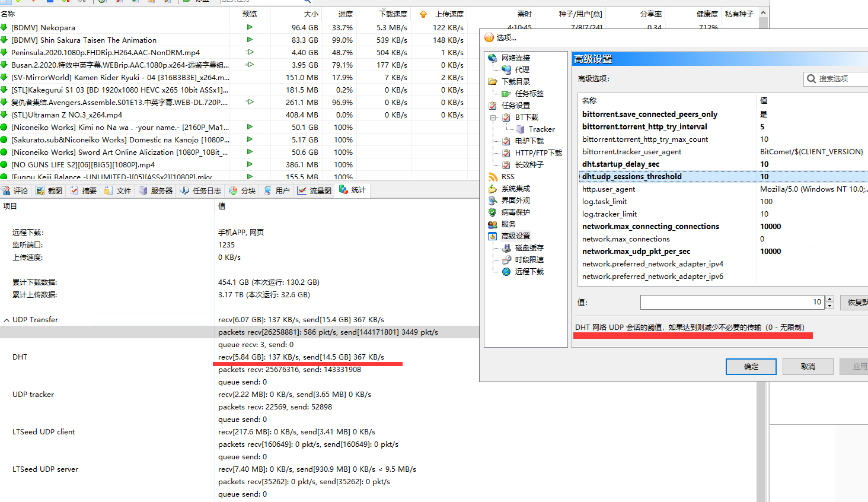Preview the Domestic na Kanojo torrent
The image size is (868, 502).
click(250, 139)
